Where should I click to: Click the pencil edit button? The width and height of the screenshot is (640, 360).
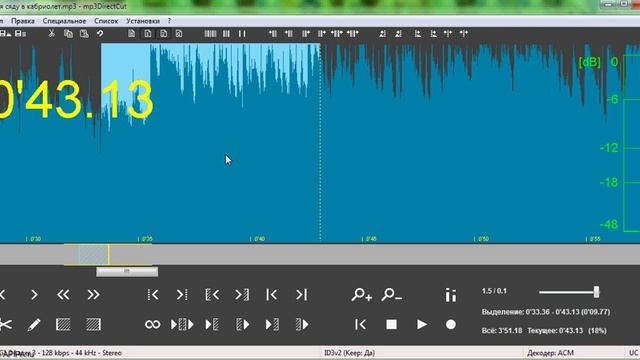coord(34,324)
